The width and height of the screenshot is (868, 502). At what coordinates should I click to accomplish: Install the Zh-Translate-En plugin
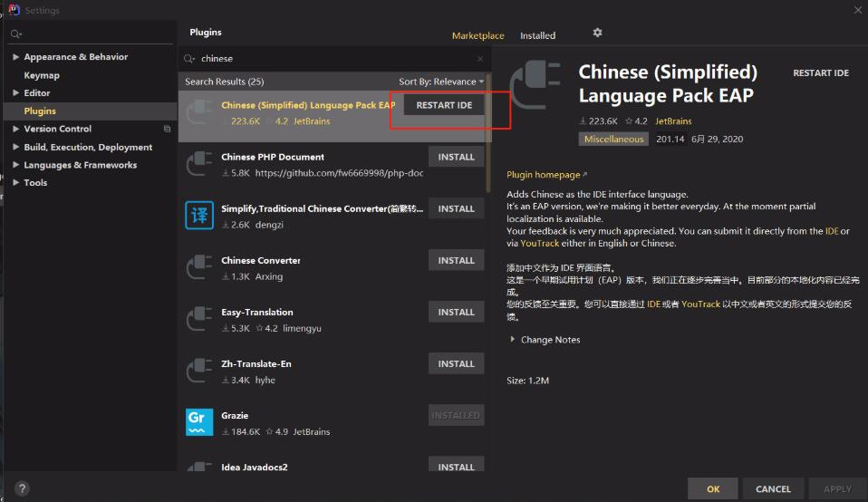[456, 363]
